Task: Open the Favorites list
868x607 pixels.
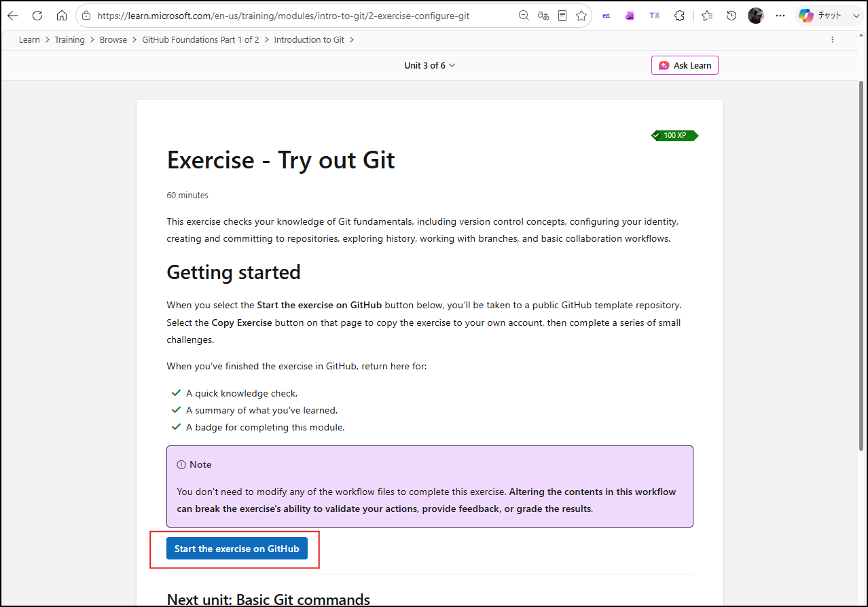Action: tap(707, 16)
